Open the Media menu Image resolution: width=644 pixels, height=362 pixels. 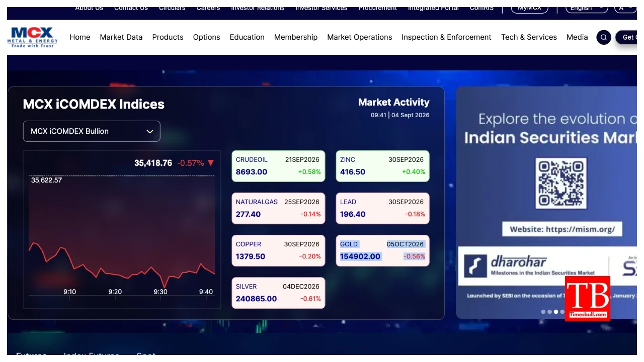pyautogui.click(x=577, y=37)
